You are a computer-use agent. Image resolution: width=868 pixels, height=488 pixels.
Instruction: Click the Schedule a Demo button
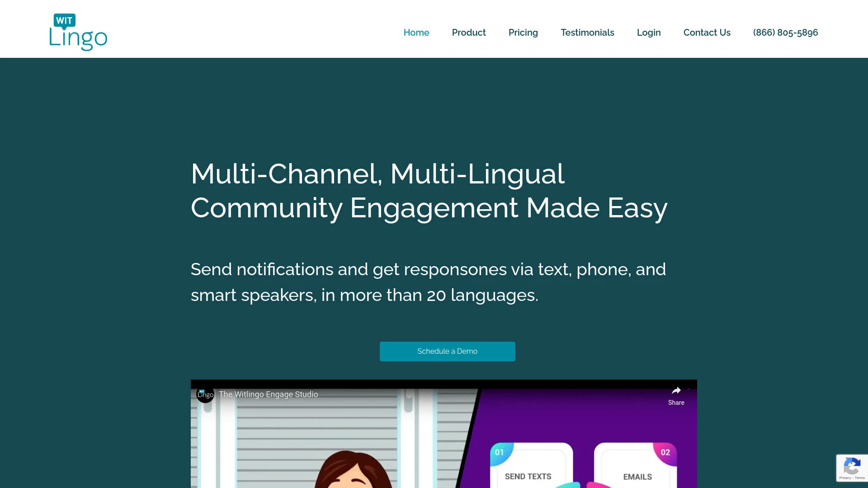coord(447,351)
